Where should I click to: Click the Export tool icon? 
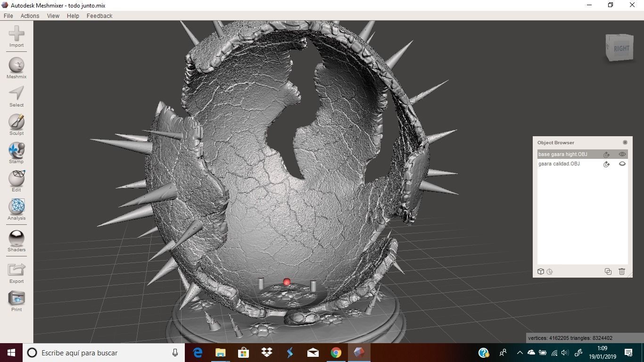(x=17, y=270)
